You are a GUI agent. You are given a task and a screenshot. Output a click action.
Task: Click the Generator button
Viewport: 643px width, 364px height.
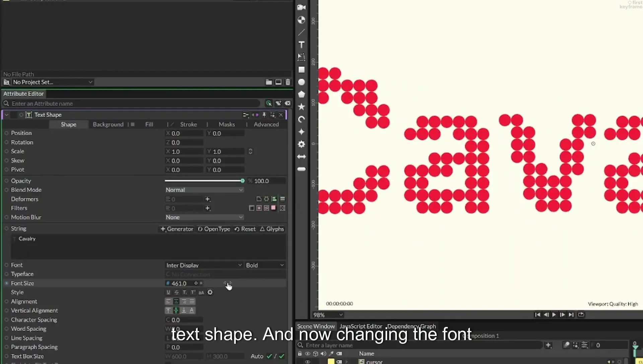(x=177, y=229)
